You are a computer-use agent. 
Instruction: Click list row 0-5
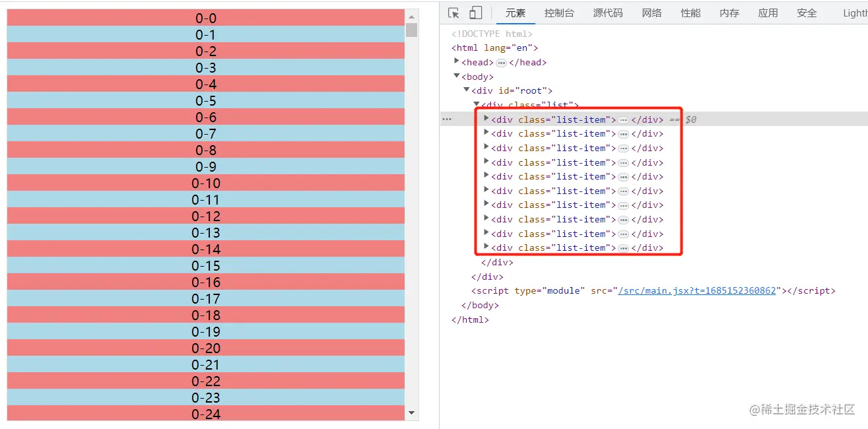[206, 100]
